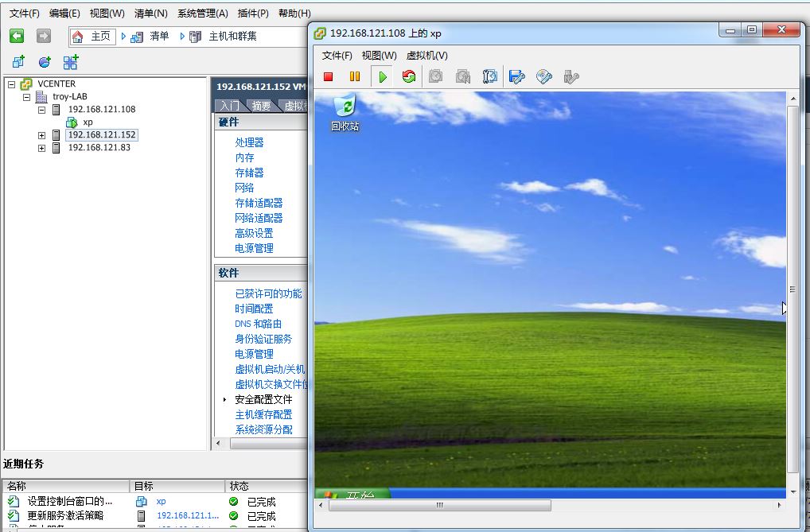This screenshot has width=810, height=532.
Task: Click the home icon in navigation bar
Action: tap(77, 36)
